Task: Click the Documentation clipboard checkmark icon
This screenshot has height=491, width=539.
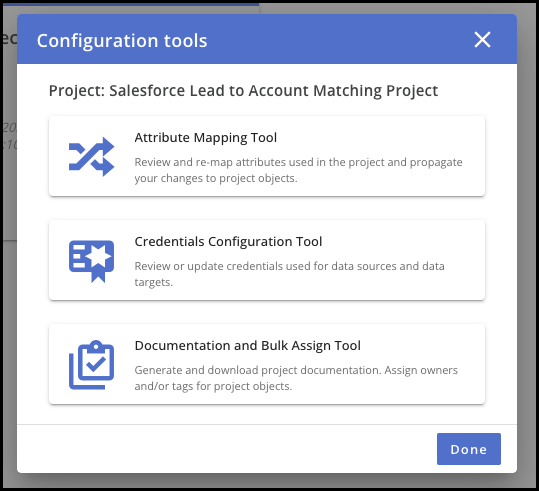Action: (91, 365)
